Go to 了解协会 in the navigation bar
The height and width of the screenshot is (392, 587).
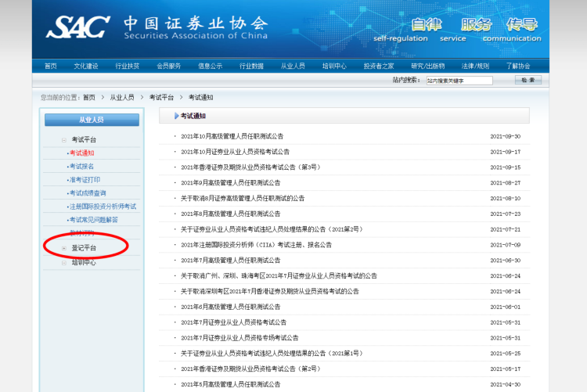517,66
